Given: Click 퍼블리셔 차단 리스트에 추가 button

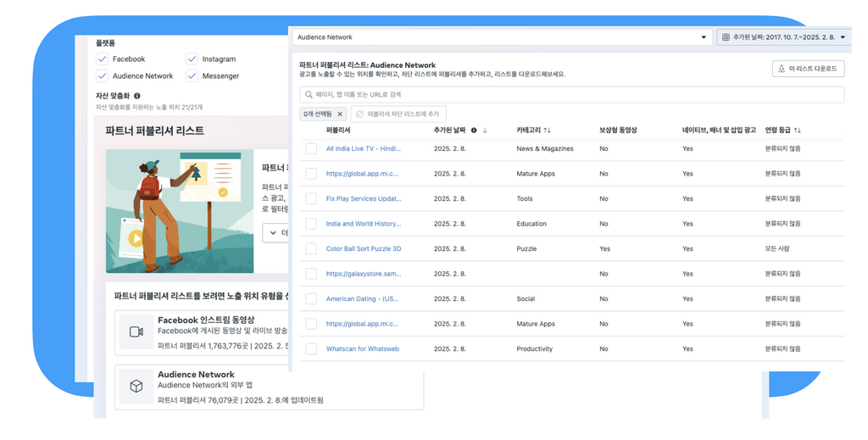Looking at the screenshot, I should tap(398, 114).
